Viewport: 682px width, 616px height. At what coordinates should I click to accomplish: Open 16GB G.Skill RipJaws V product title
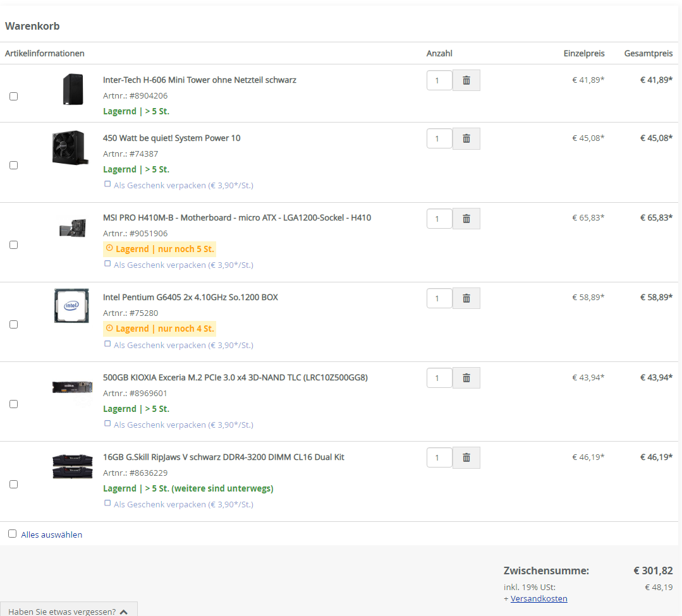tap(224, 457)
